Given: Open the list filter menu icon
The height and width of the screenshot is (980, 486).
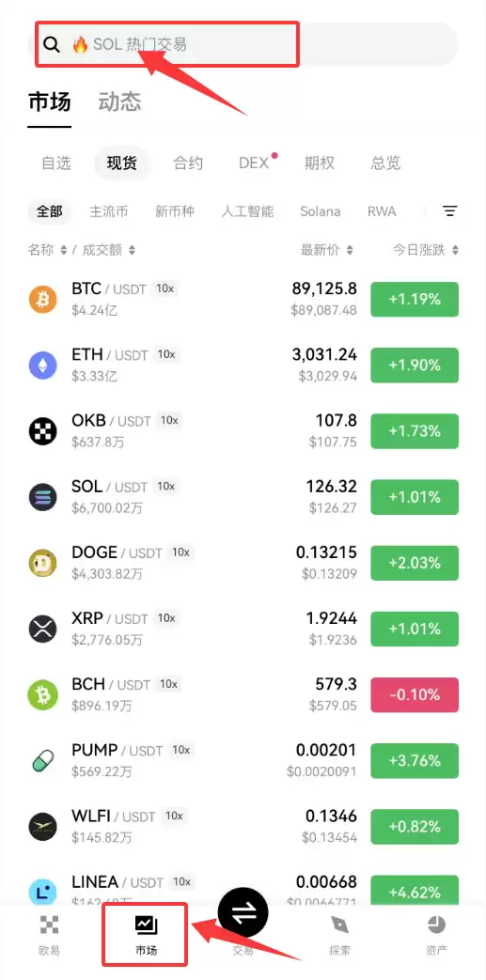Looking at the screenshot, I should tap(449, 211).
